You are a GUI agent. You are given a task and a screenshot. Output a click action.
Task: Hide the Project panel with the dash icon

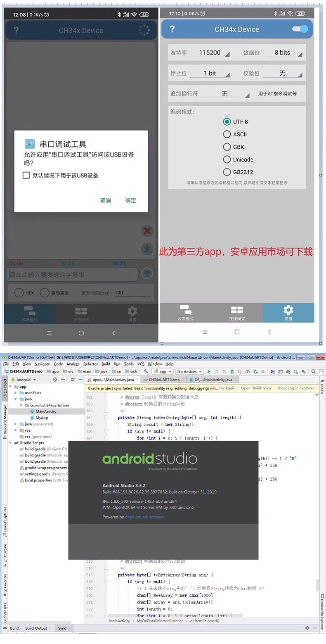pos(80,380)
